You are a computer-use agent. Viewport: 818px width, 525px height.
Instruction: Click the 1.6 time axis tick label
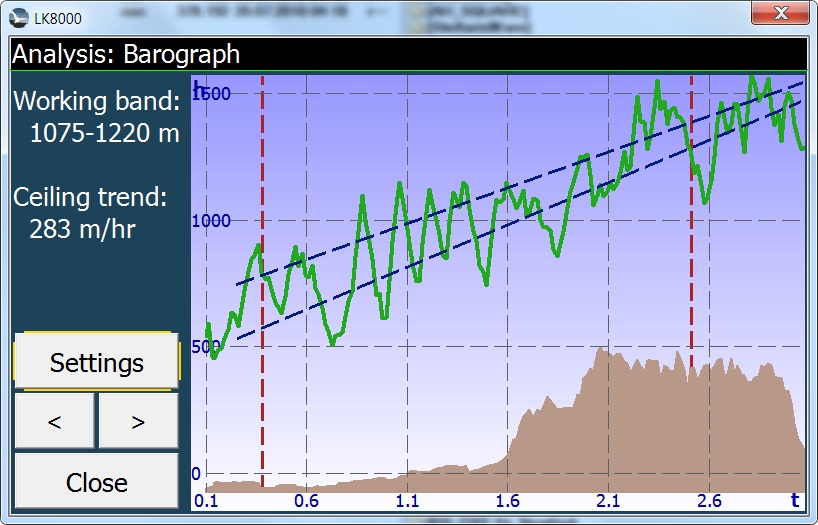click(507, 500)
